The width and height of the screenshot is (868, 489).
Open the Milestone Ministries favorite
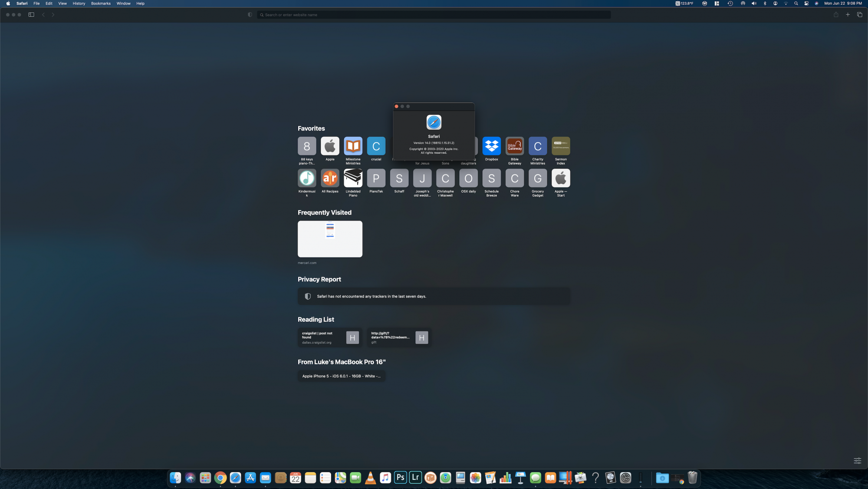[353, 146]
